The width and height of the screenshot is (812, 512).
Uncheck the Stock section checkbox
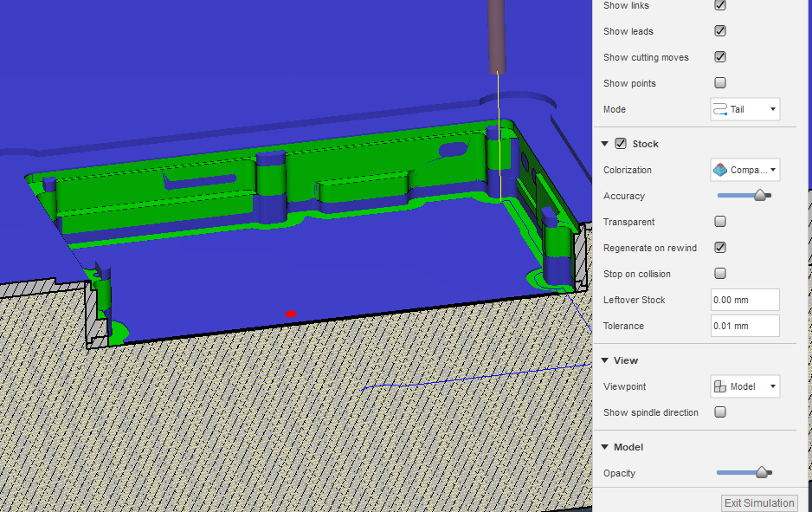point(618,144)
